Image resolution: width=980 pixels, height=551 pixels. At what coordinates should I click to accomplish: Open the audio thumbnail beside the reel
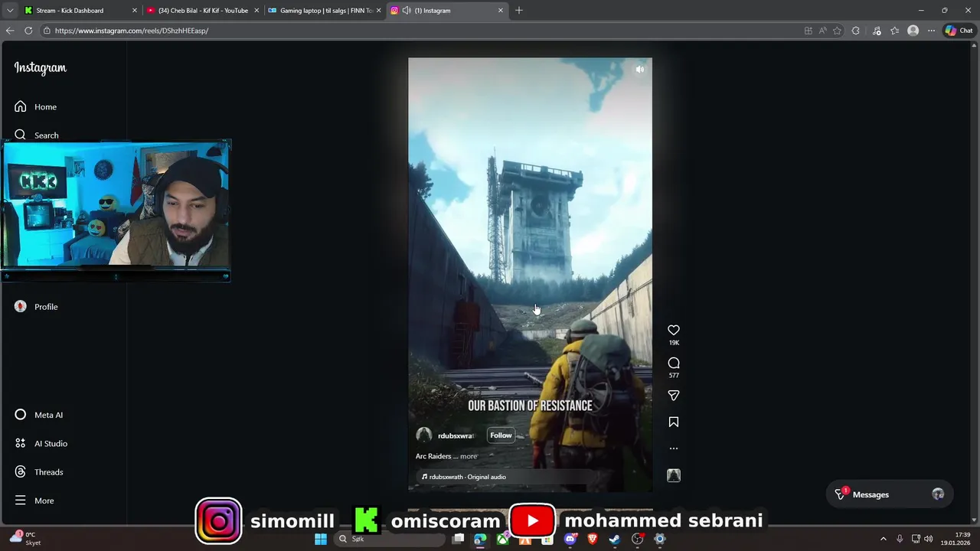tap(674, 475)
